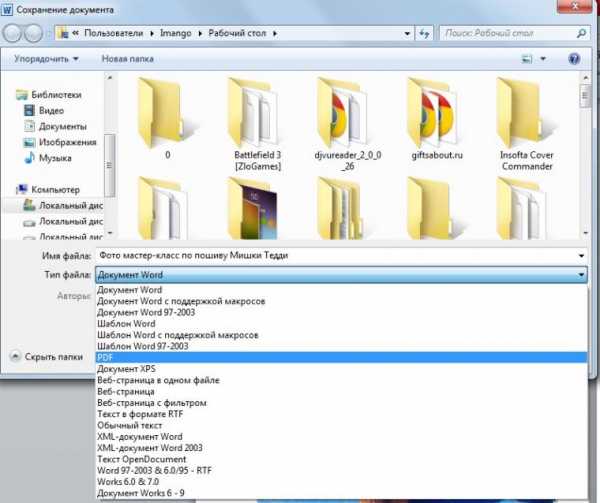Click the file name input field
The width and height of the screenshot is (600, 503).
click(x=337, y=256)
